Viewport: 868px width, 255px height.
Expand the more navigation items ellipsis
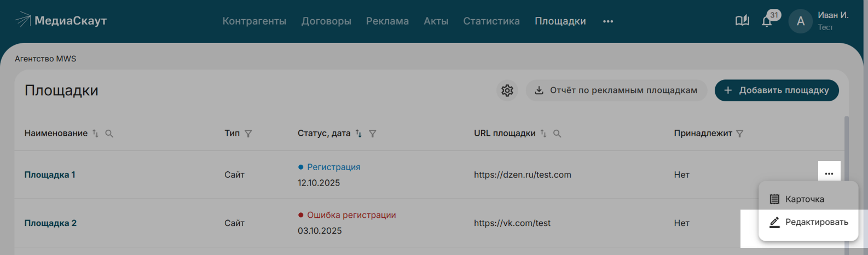[607, 21]
